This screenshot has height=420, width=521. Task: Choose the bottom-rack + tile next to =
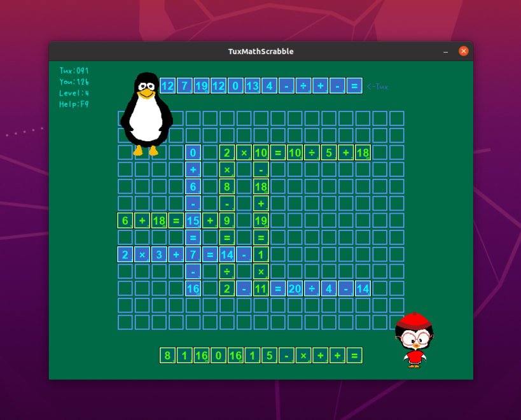338,356
